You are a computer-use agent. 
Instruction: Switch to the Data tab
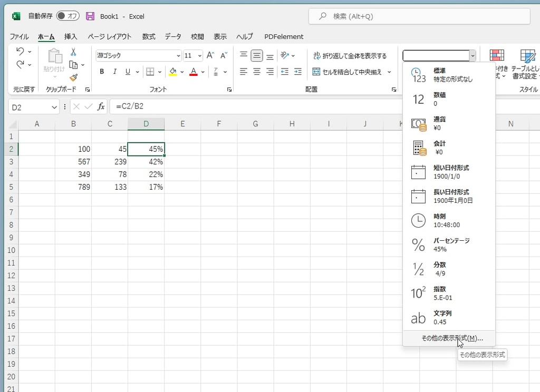[x=173, y=36]
